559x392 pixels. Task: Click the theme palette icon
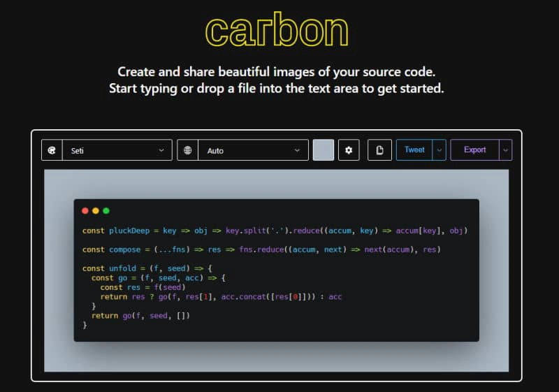point(52,150)
